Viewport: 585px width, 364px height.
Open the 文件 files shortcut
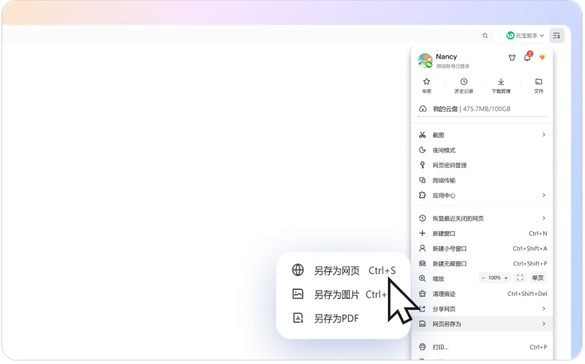(x=538, y=86)
